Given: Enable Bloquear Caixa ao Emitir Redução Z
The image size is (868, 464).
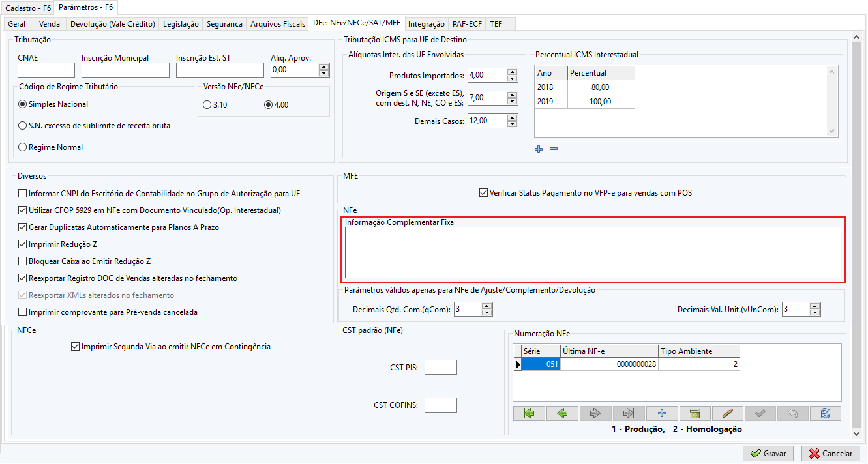Looking at the screenshot, I should click(x=23, y=261).
